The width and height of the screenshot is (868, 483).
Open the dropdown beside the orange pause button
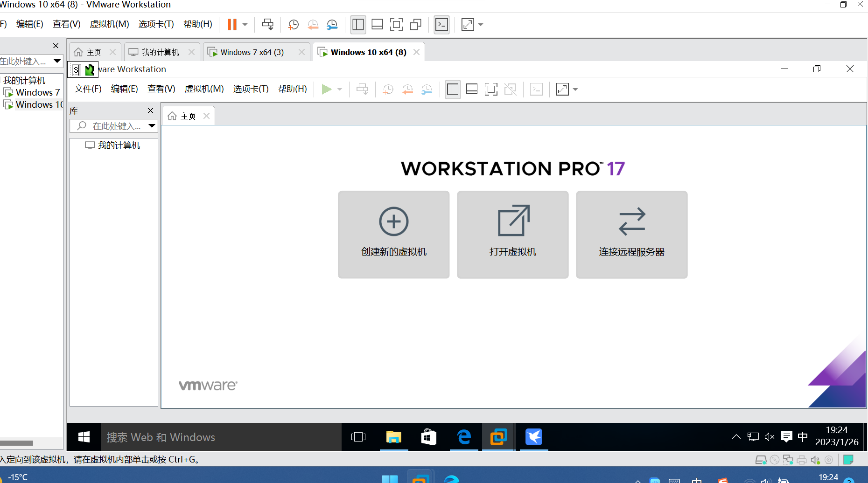pos(245,24)
